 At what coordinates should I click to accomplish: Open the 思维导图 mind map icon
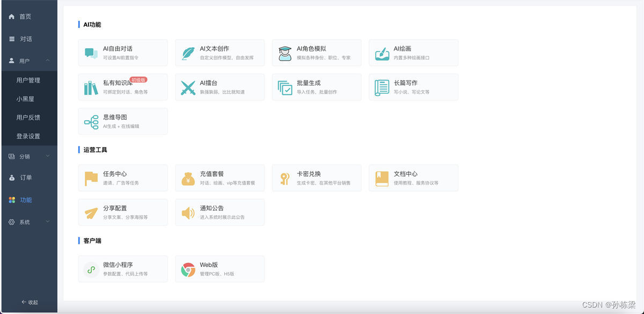[91, 122]
